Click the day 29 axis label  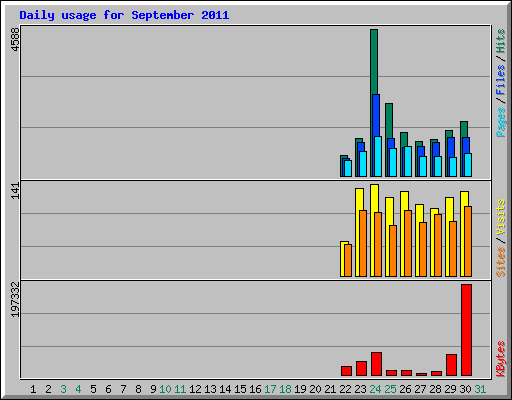(x=450, y=389)
